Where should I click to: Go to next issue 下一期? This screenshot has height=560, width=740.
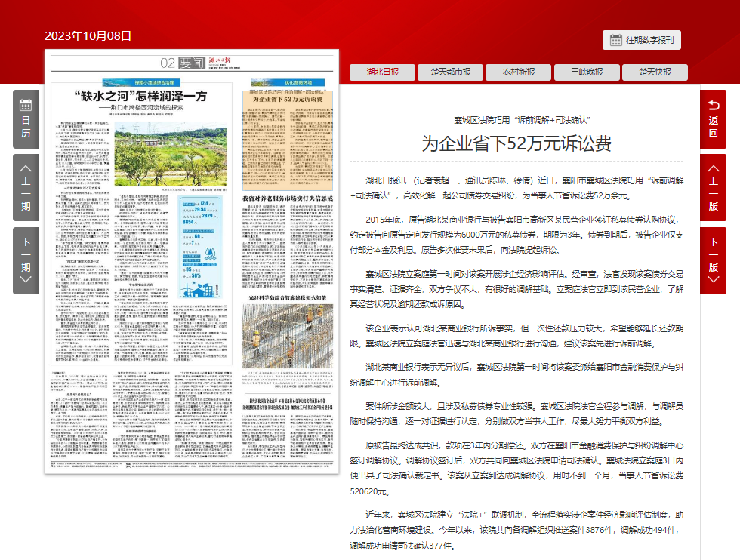click(x=26, y=261)
